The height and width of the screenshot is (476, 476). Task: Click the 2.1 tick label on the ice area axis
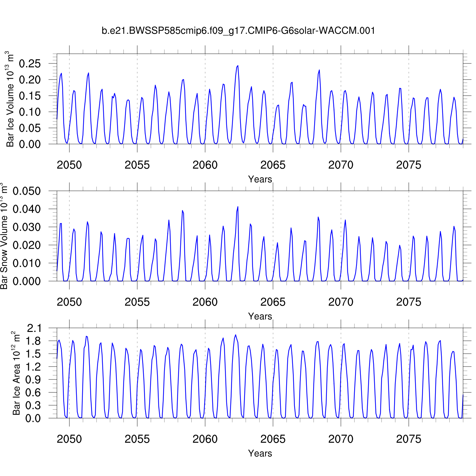(34, 328)
